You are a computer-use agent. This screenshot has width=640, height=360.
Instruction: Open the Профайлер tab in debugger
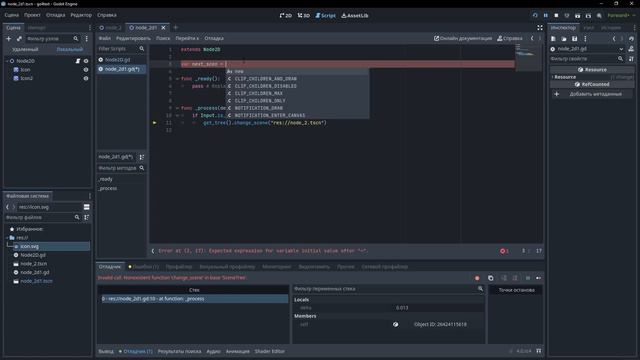click(x=179, y=267)
